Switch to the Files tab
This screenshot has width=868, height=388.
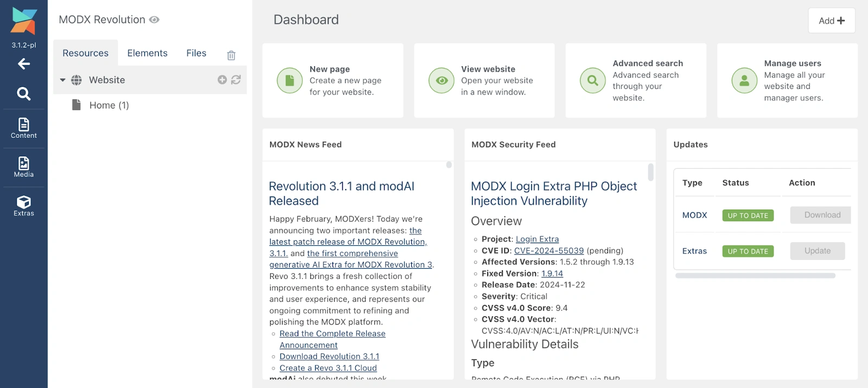point(196,53)
